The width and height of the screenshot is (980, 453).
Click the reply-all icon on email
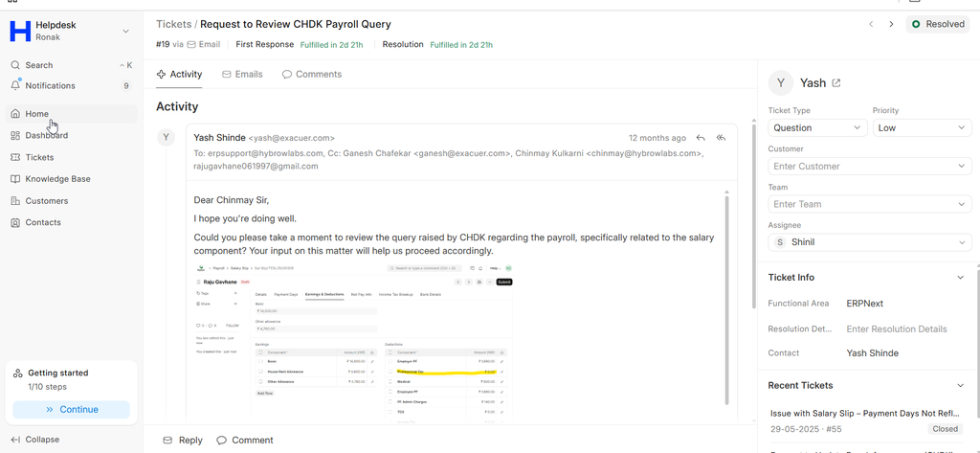[722, 138]
